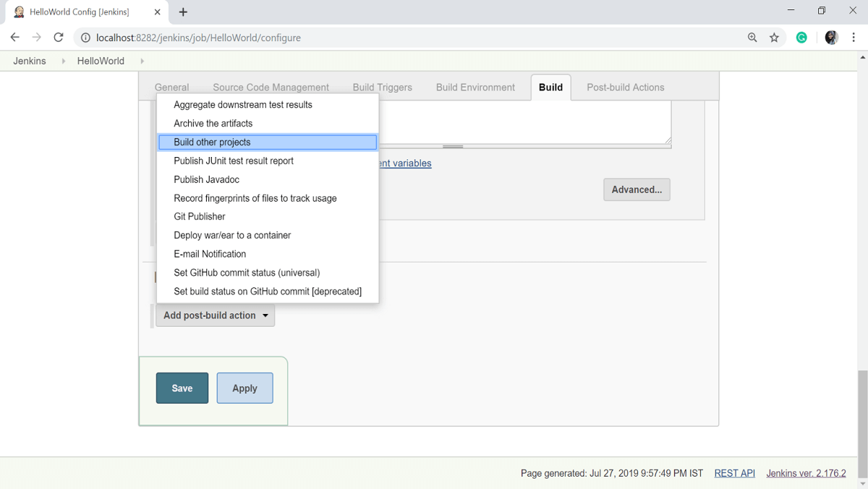Open the Chrome profile avatar
The height and width of the screenshot is (489, 868).
pyautogui.click(x=831, y=38)
